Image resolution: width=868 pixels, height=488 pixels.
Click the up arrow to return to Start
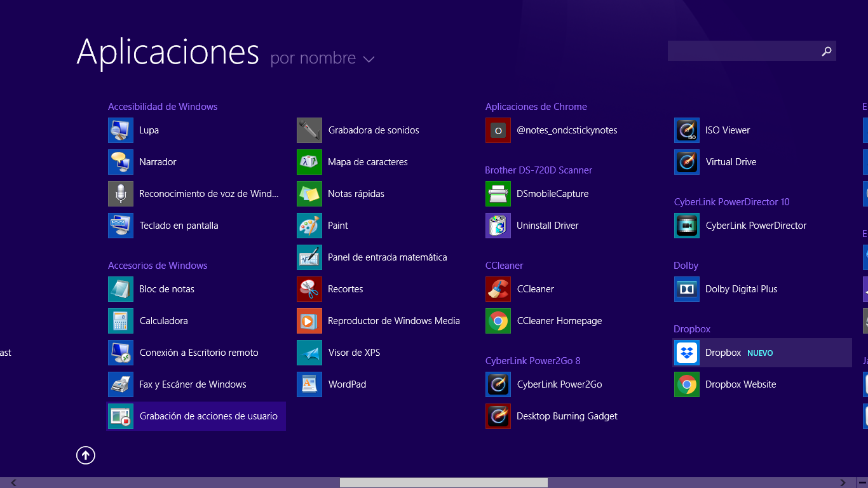[x=86, y=455]
